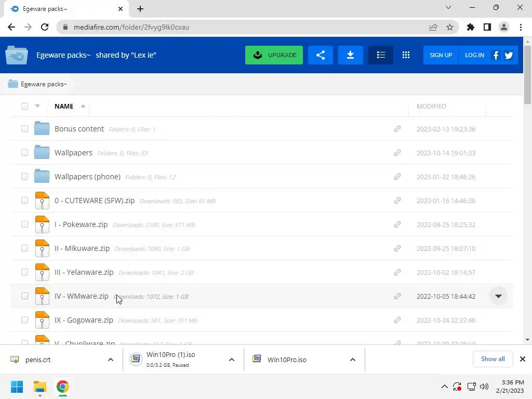Image resolution: width=532 pixels, height=399 pixels.
Task: Reload the page
Action: tap(45, 27)
